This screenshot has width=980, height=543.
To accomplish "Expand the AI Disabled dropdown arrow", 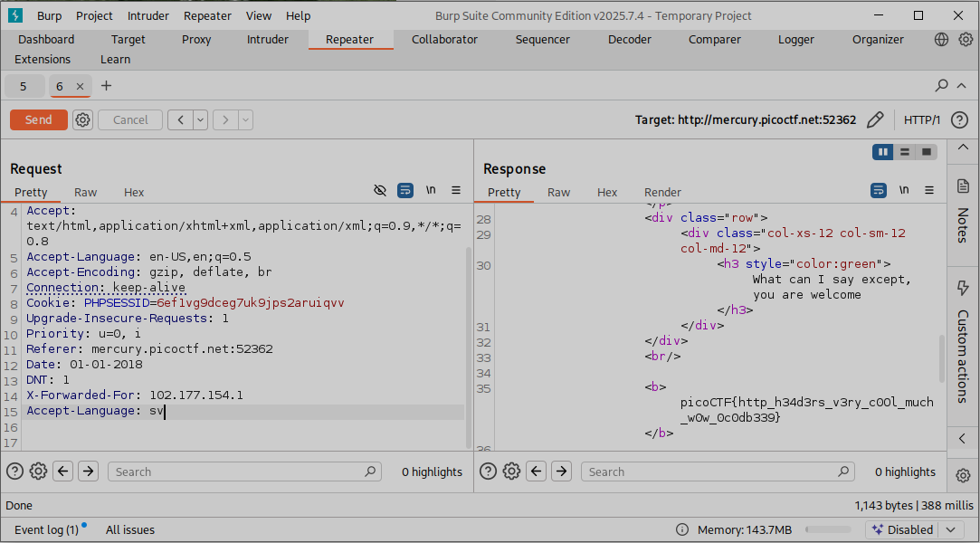I will (950, 529).
